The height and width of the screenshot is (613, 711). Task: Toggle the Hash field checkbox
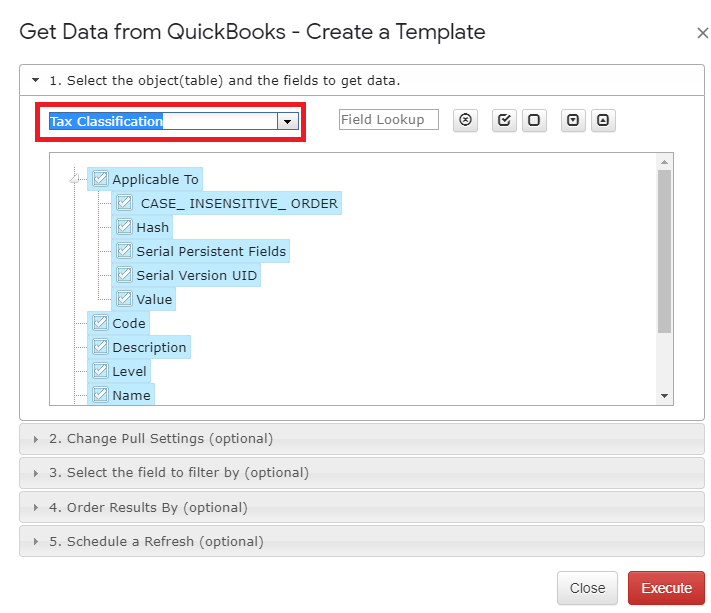(x=124, y=227)
